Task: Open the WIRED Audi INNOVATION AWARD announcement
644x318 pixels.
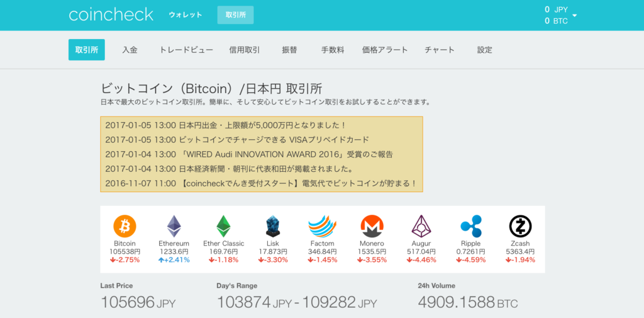Action: [x=249, y=154]
